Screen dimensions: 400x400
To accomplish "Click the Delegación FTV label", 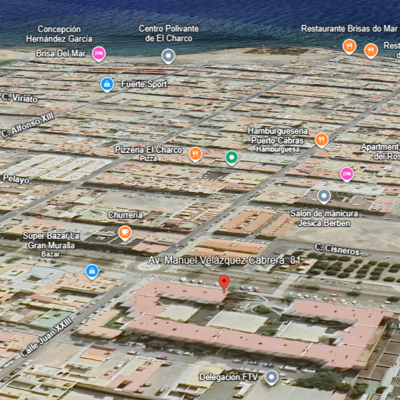I will [x=228, y=377].
